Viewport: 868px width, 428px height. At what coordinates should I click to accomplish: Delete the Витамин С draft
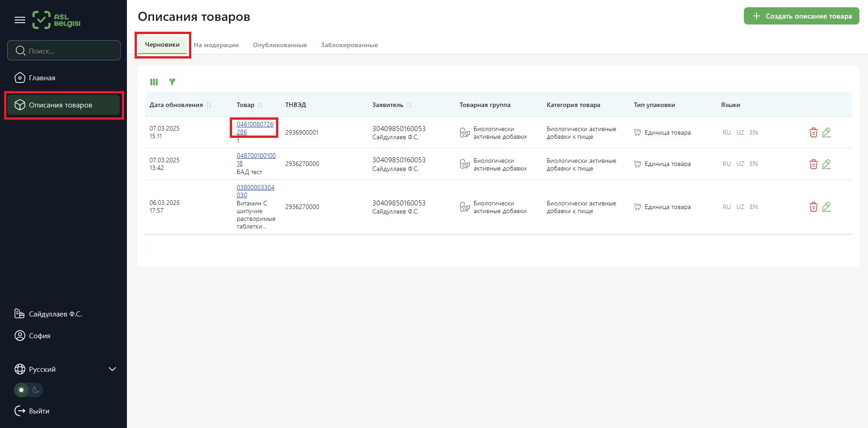pyautogui.click(x=814, y=207)
